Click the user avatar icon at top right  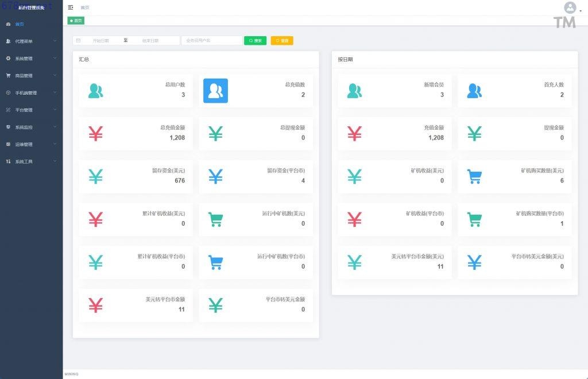click(570, 7)
